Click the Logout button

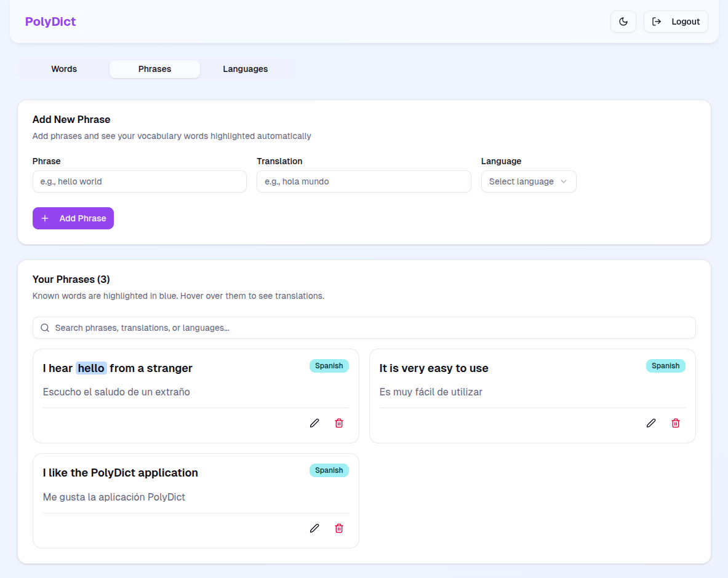pyautogui.click(x=676, y=22)
